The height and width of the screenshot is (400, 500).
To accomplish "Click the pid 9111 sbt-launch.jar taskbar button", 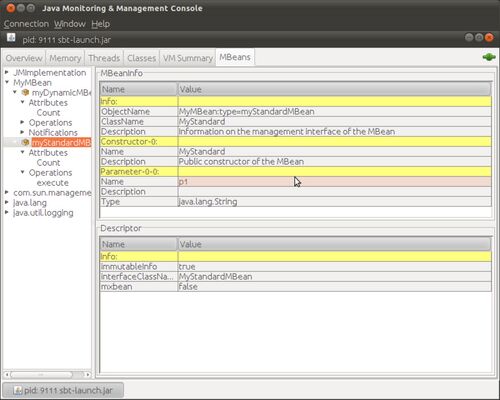I will point(63,390).
